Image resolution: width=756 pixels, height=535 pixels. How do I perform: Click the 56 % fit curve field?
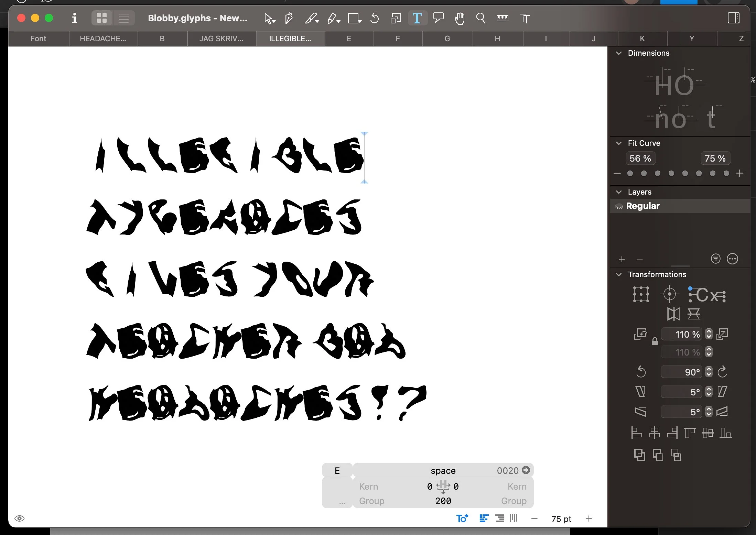[640, 158]
